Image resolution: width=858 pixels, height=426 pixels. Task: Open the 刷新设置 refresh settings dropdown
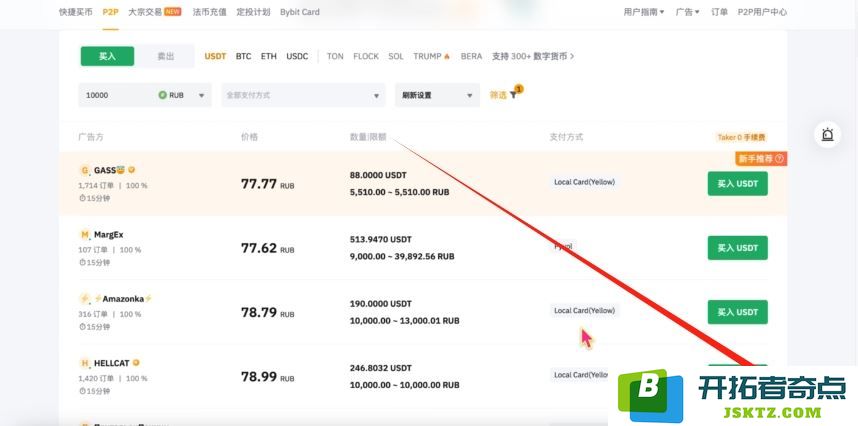pos(437,95)
